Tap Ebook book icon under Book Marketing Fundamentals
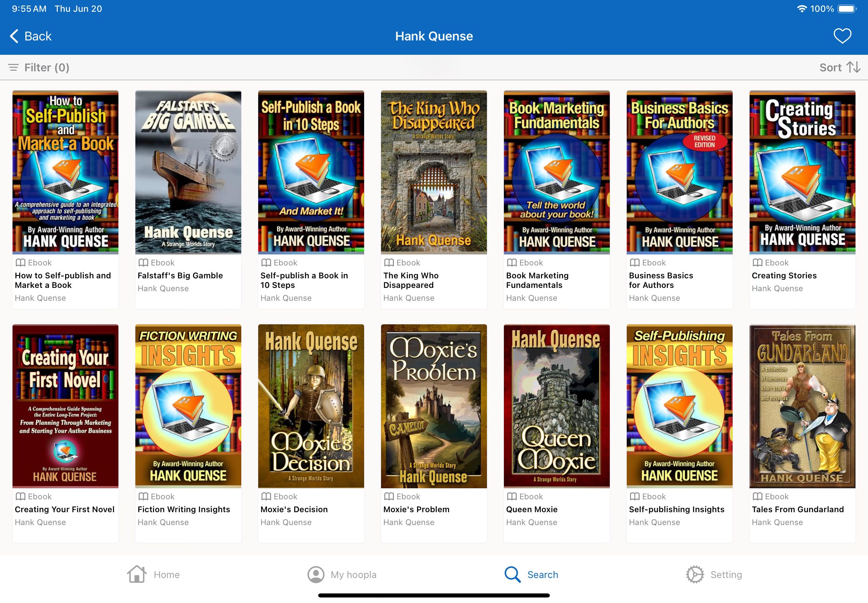The height and width of the screenshot is (603, 868). 512,263
